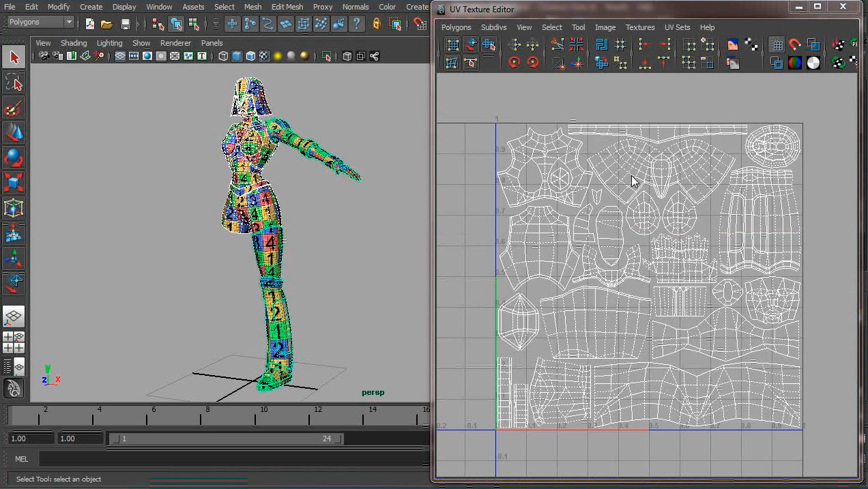
Task: Click the padlock lock selection icon
Action: tap(376, 24)
